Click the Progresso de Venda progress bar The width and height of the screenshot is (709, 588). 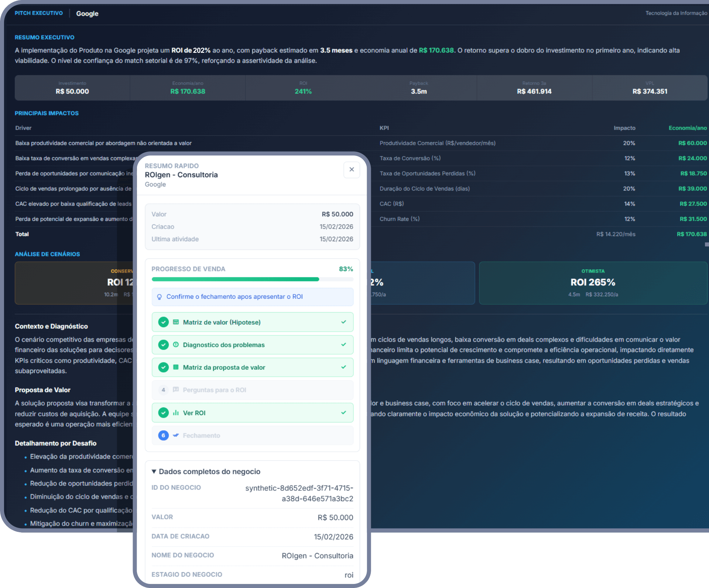pyautogui.click(x=252, y=279)
